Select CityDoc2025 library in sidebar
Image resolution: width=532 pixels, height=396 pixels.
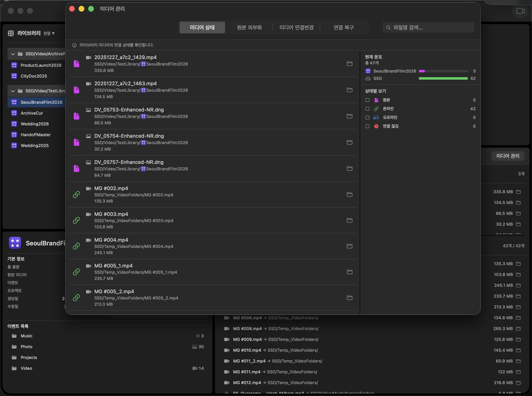pos(36,76)
